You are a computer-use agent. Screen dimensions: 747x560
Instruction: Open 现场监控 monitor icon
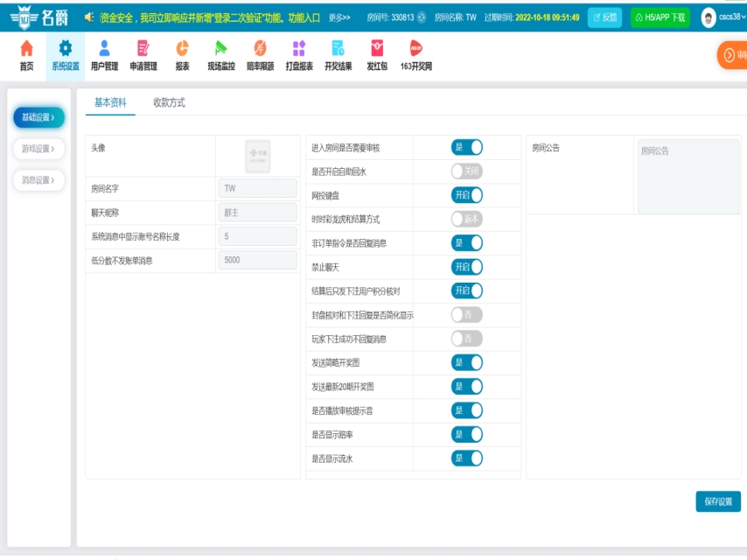pyautogui.click(x=221, y=48)
